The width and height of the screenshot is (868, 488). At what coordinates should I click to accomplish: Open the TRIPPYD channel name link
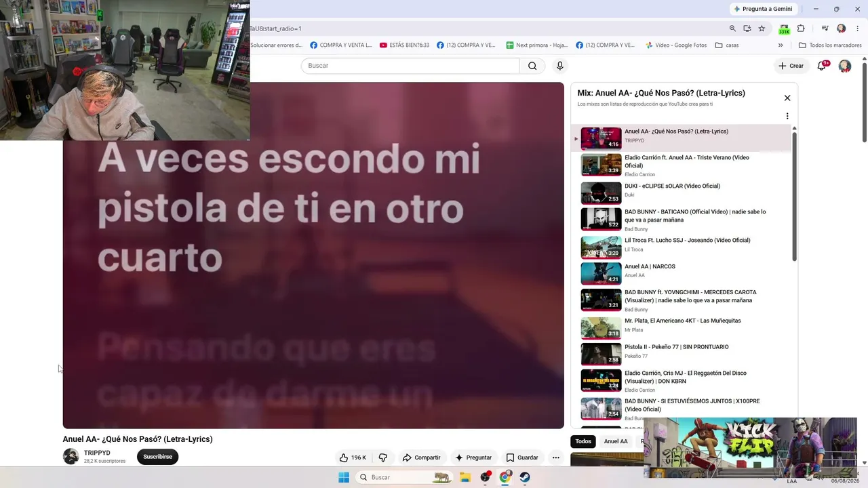pos(97,453)
